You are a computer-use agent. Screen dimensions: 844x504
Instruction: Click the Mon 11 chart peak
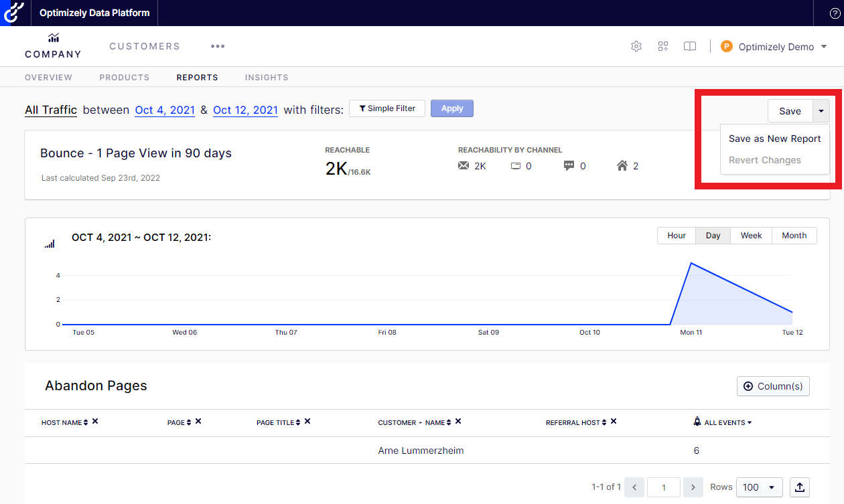click(x=691, y=263)
